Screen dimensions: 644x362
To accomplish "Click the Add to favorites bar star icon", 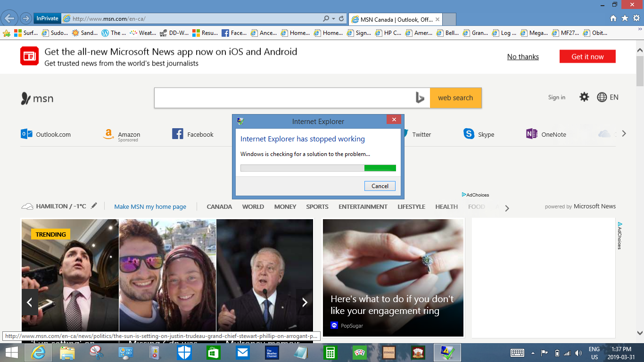I will 7,33.
